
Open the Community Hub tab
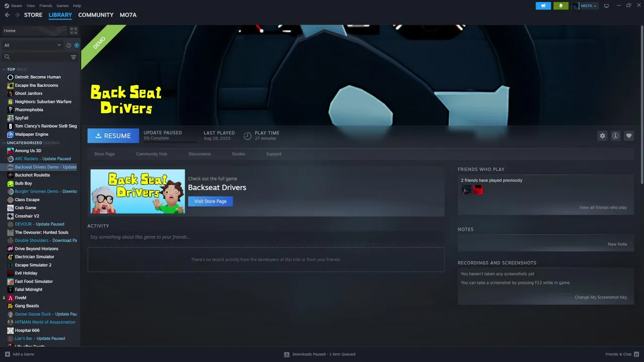tap(151, 154)
